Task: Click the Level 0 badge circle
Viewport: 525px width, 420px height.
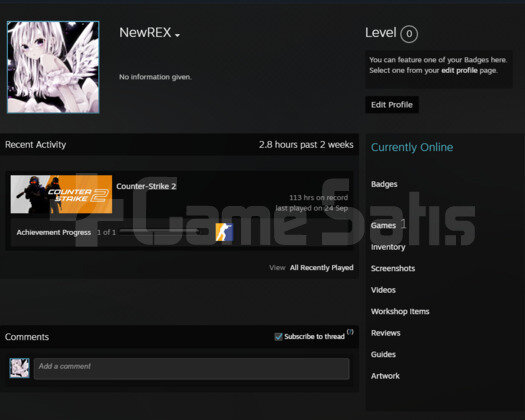Action: pyautogui.click(x=409, y=34)
